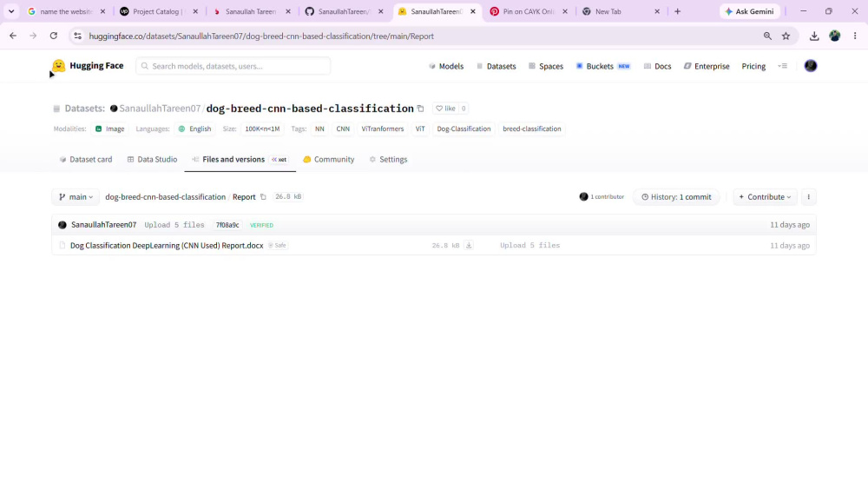
Task: Switch to the Dataset card tab
Action: pos(86,160)
